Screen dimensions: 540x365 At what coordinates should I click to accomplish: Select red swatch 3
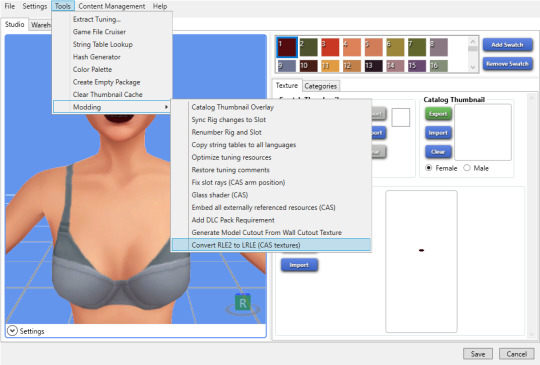tap(330, 47)
